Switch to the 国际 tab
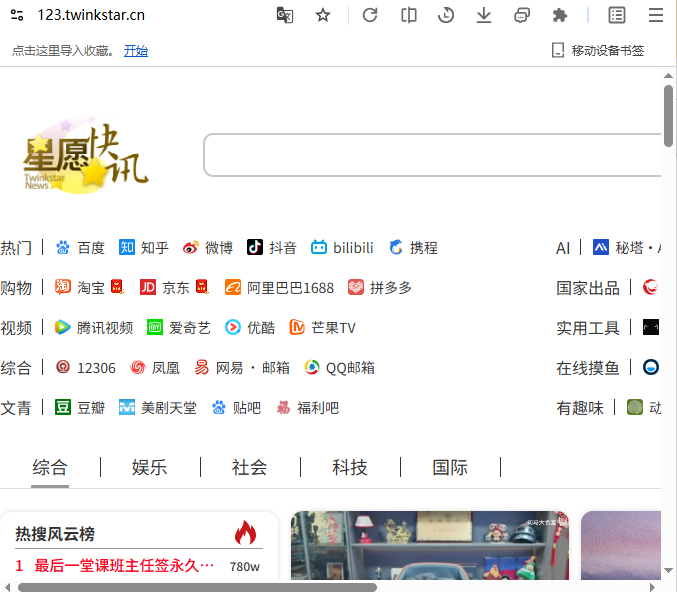Viewport: 677px width, 592px height. tap(450, 468)
